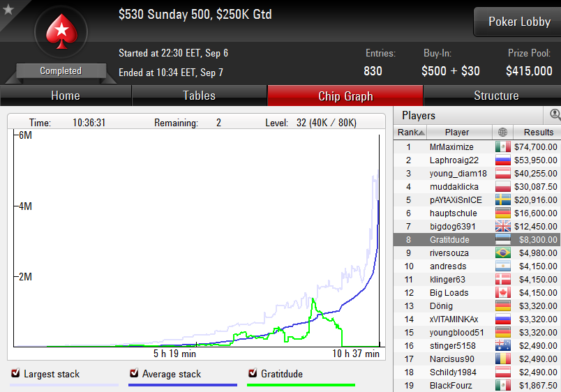561x392 pixels.
Task: Click the Germany flag beside hauptschule
Action: 502,213
